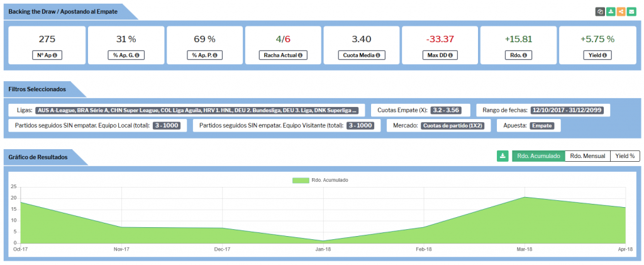Open info for the Nº Ap stat
644x265 pixels.
(x=47, y=55)
